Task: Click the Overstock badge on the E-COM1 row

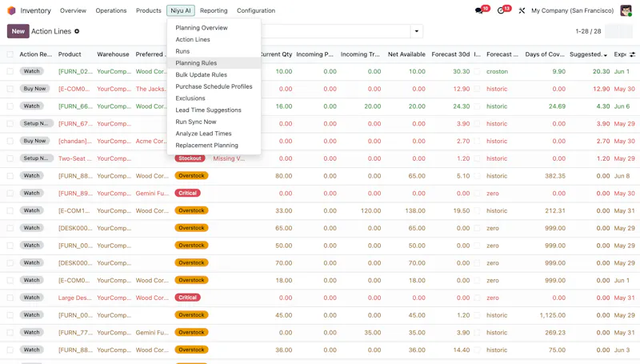Action: pos(191,210)
